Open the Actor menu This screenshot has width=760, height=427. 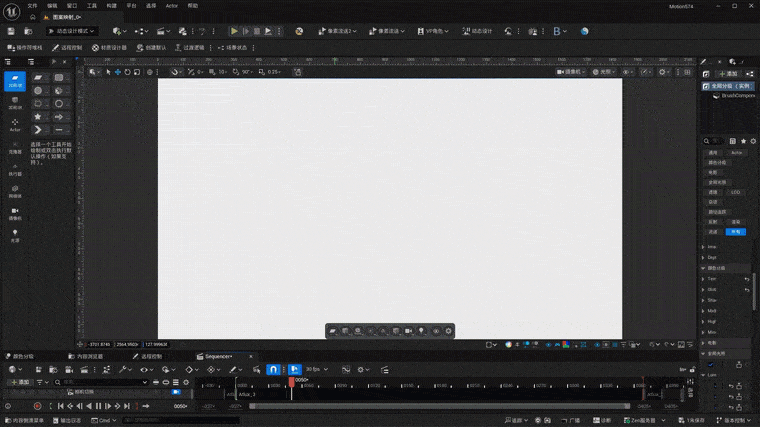(172, 6)
